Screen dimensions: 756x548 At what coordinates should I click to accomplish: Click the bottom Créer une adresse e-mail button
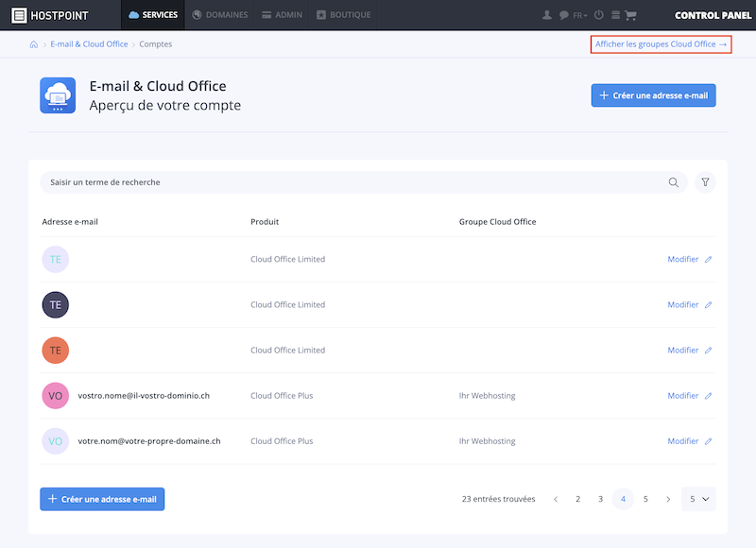102,499
